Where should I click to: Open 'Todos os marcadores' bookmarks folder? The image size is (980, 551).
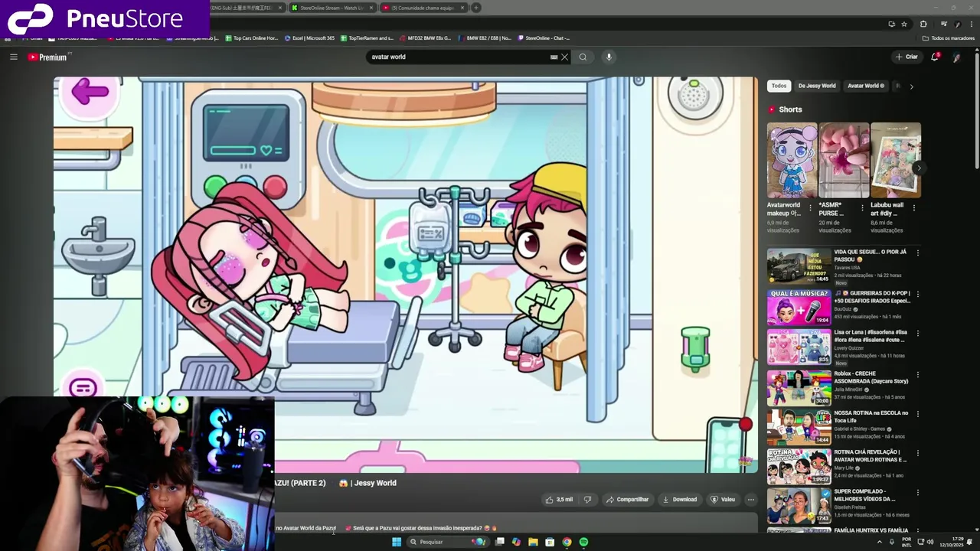coord(949,37)
